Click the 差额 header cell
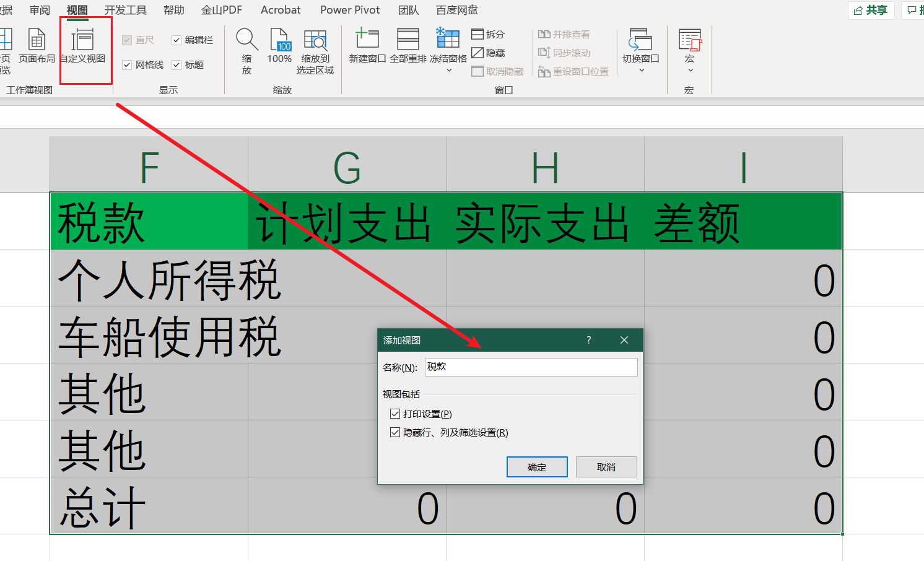This screenshot has width=924, height=561. [x=743, y=221]
